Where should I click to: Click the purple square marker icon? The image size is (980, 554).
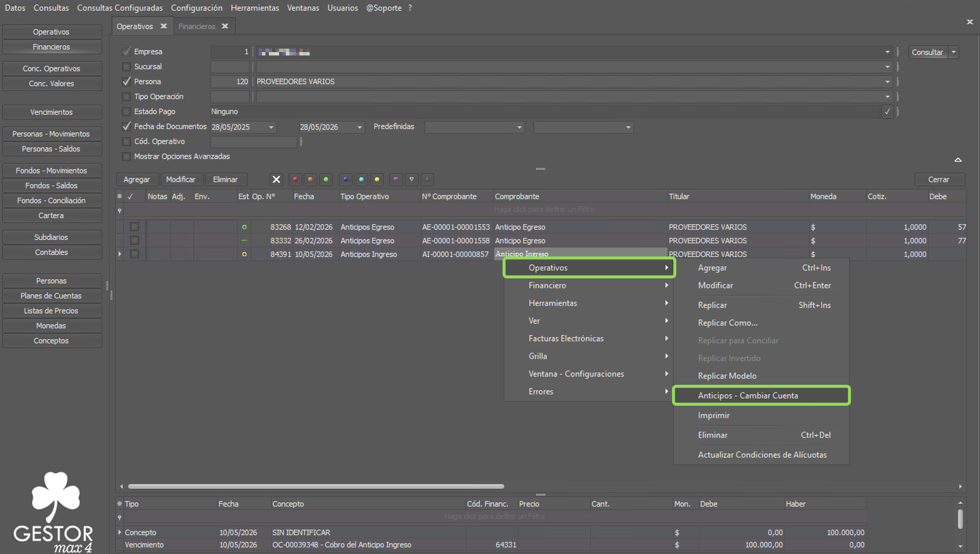[x=396, y=180]
